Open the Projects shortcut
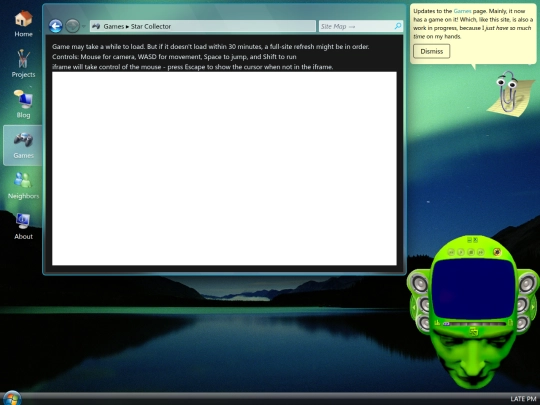The height and width of the screenshot is (405, 540). tap(23, 64)
